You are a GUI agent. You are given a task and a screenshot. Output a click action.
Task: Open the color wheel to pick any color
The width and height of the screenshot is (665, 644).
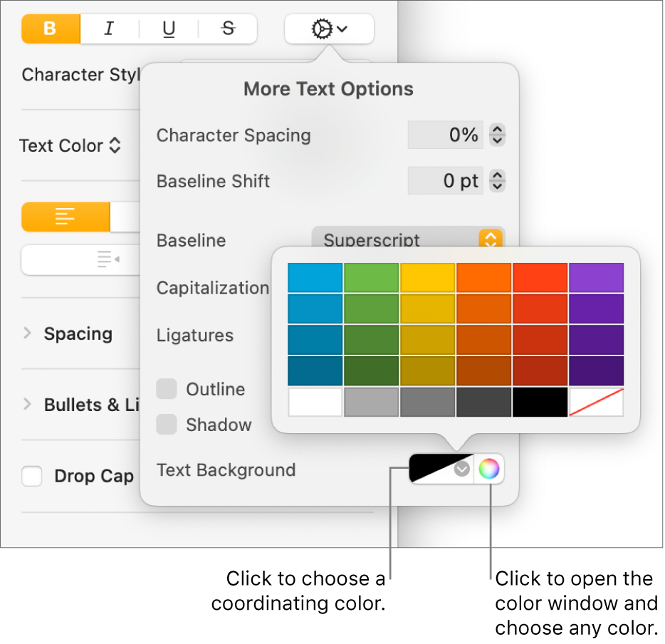click(488, 469)
